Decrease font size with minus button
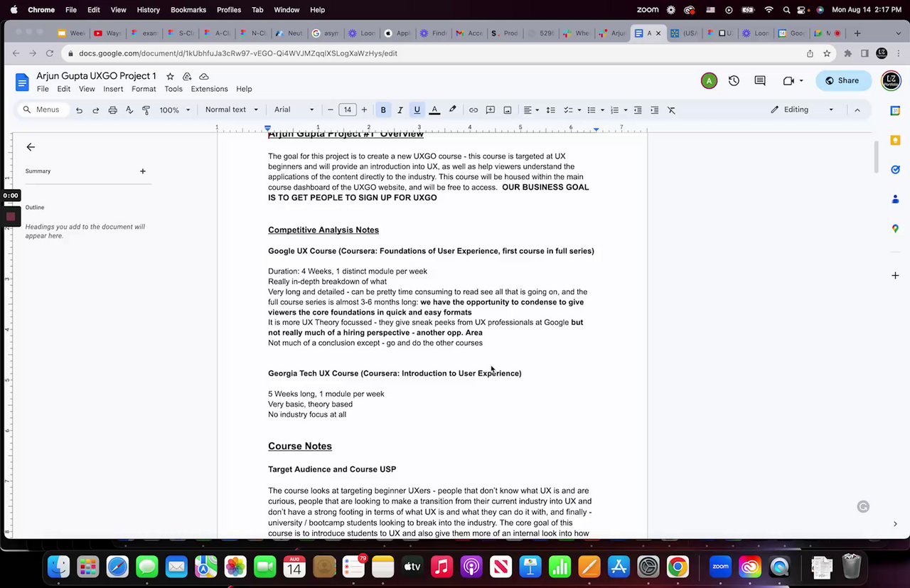This screenshot has width=910, height=588. (331, 109)
